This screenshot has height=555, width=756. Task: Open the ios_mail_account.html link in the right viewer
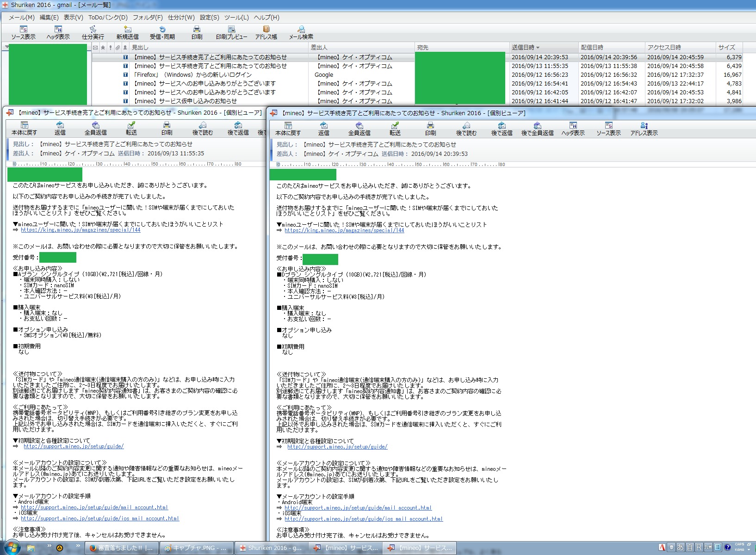pyautogui.click(x=363, y=519)
